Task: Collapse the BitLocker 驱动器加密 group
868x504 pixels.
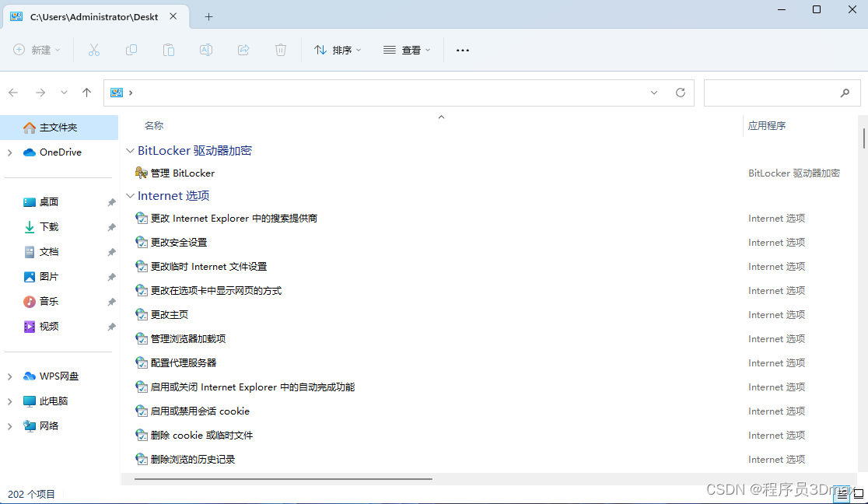Action: (x=130, y=151)
